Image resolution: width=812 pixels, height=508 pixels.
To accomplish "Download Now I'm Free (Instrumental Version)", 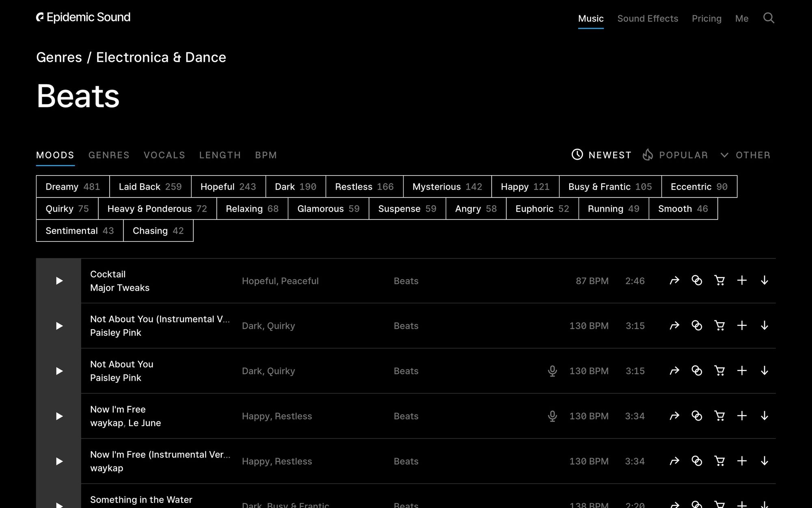I will [764, 461].
